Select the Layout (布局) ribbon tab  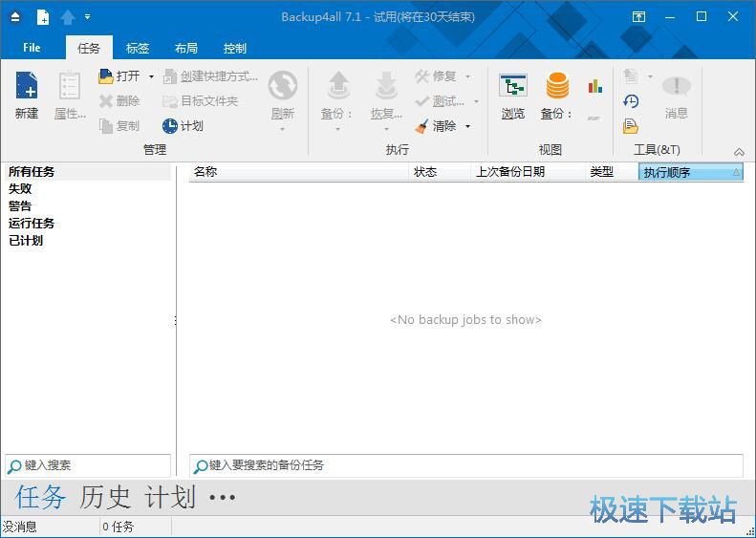[x=186, y=48]
